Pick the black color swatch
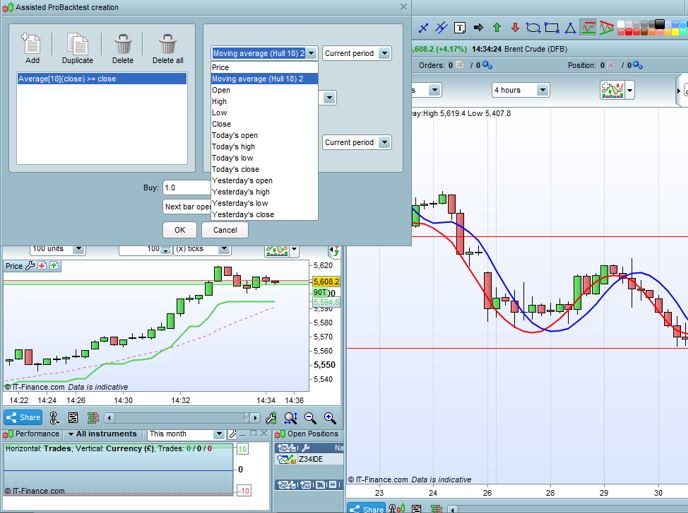The image size is (688, 513). click(659, 24)
